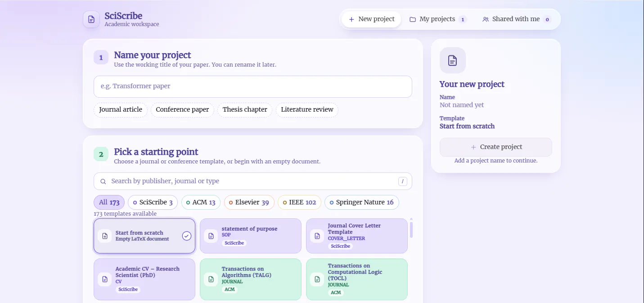Click the 'Not named yet' text
This screenshot has height=303, width=644.
pyautogui.click(x=462, y=105)
